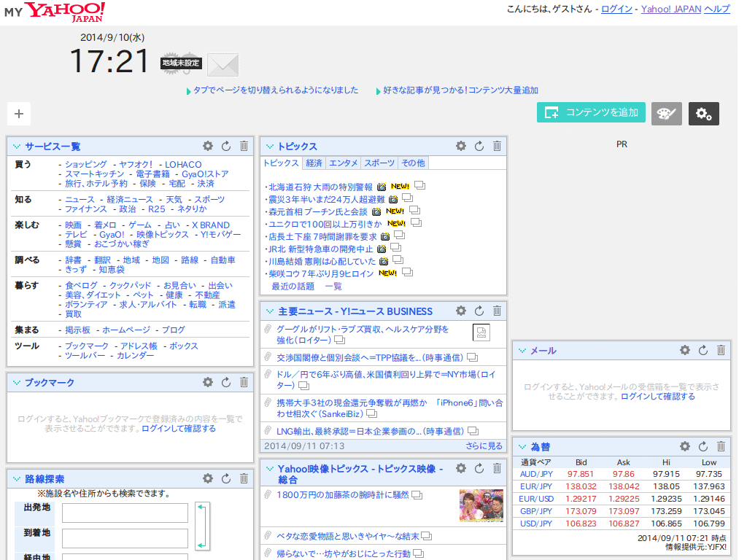Collapse the Yahoo!映像トピックス widget chevron
Viewport: 747px width, 560px height.
click(x=270, y=469)
